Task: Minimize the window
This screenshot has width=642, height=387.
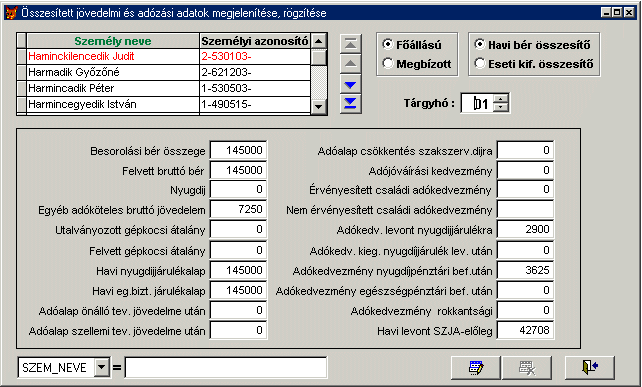Action: click(x=606, y=13)
